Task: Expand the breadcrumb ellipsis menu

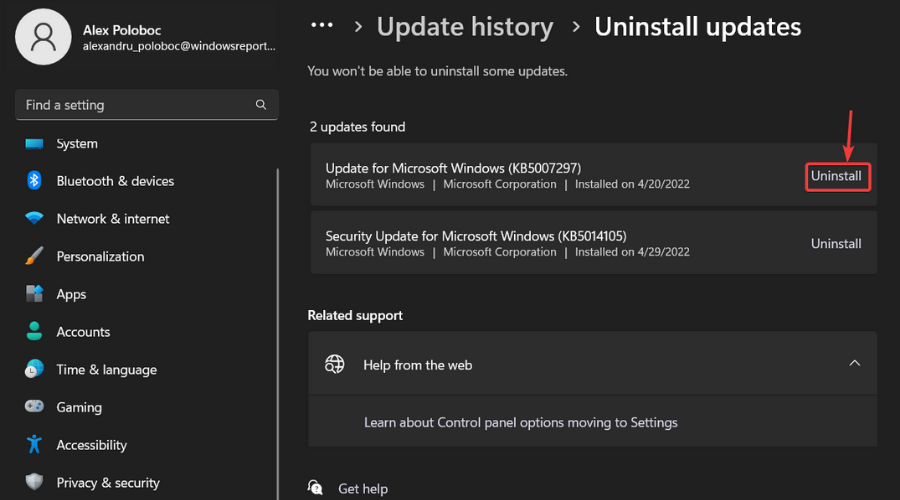Action: point(321,25)
